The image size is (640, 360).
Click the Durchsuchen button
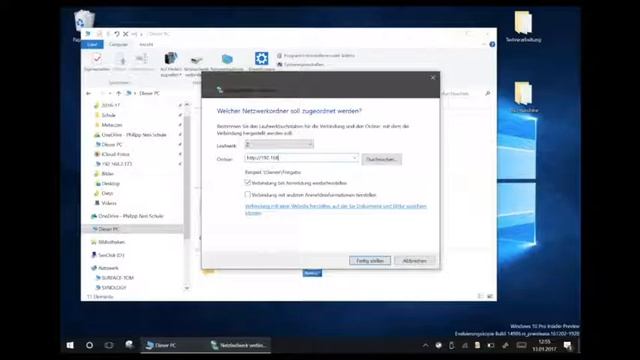pyautogui.click(x=381, y=159)
